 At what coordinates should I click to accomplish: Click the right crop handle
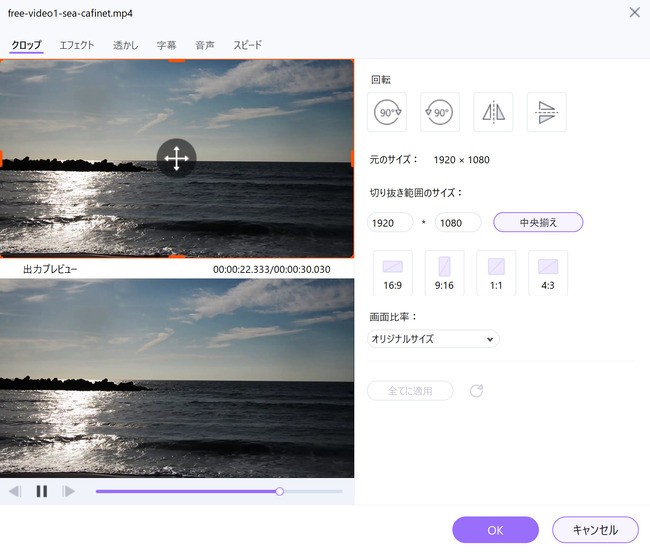(352, 159)
